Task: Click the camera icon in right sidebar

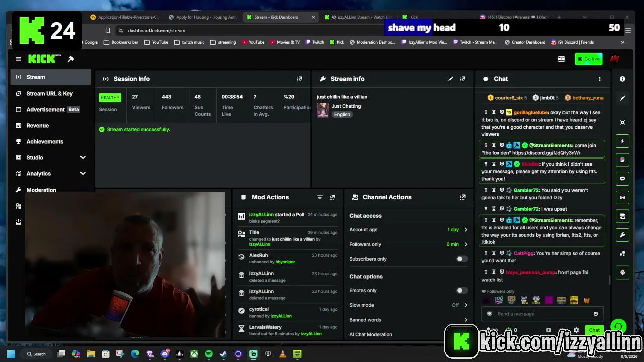Action: pos(622,216)
